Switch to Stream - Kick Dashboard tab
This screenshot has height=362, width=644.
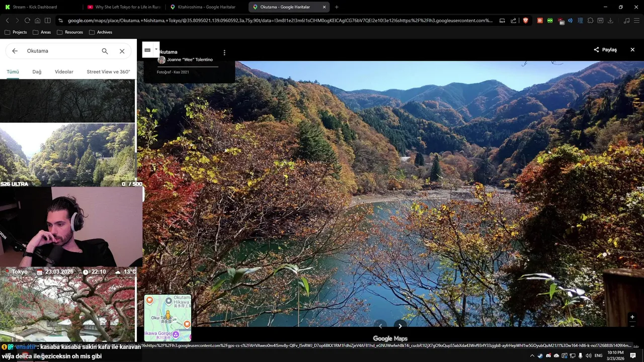[41, 7]
